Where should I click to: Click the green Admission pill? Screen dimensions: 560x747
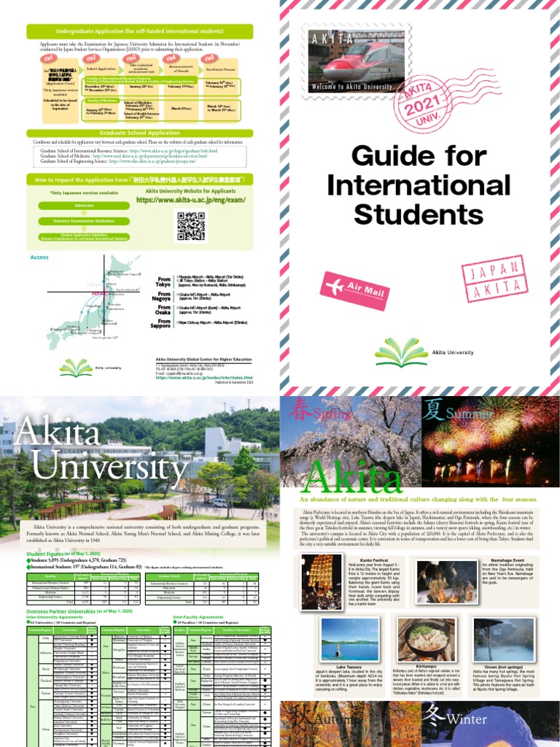click(84, 206)
